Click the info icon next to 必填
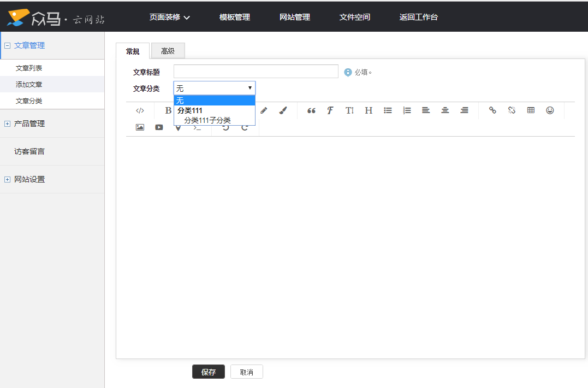 point(348,72)
